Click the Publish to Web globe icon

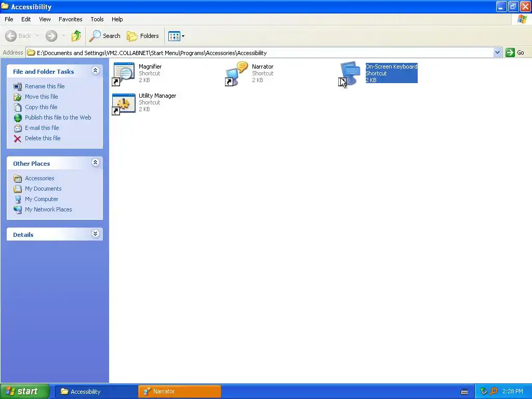(18, 118)
